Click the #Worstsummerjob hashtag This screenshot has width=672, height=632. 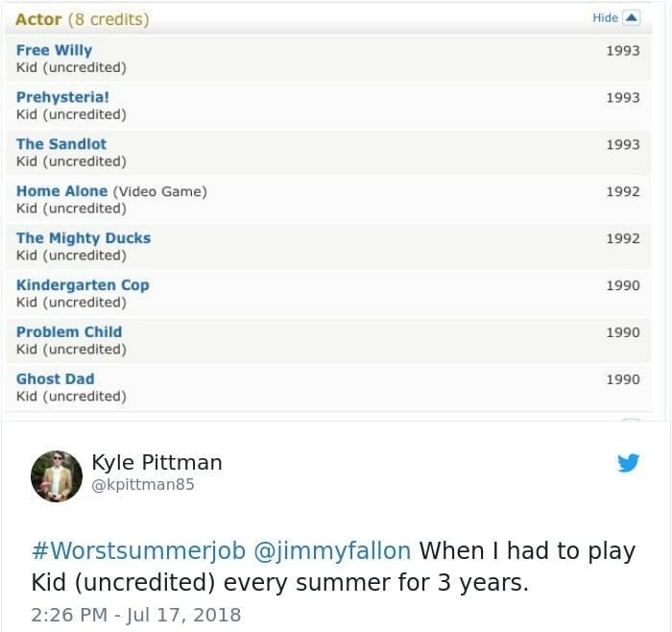coord(138,551)
